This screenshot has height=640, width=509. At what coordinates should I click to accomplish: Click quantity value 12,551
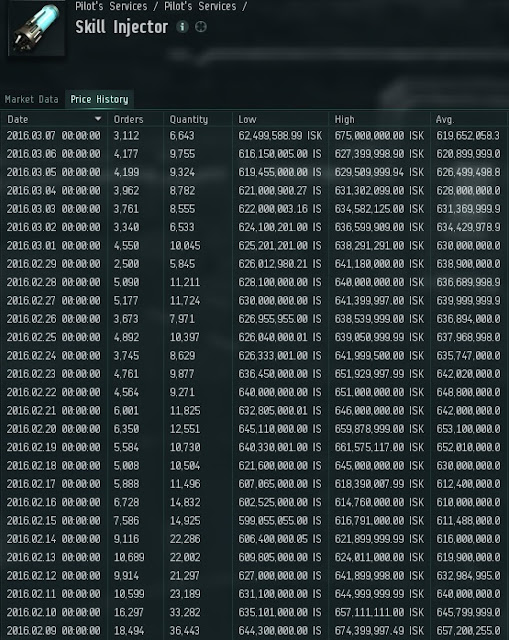click(185, 429)
